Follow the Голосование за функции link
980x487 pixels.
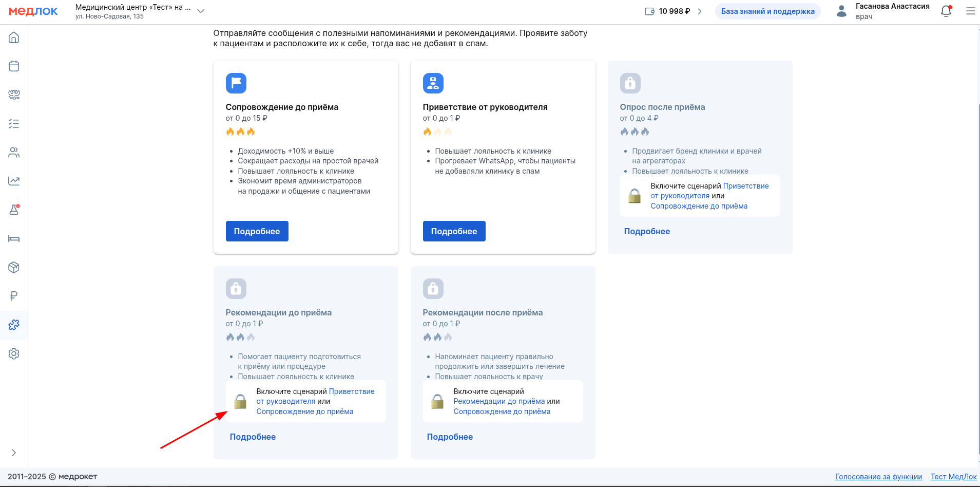pyautogui.click(x=878, y=477)
